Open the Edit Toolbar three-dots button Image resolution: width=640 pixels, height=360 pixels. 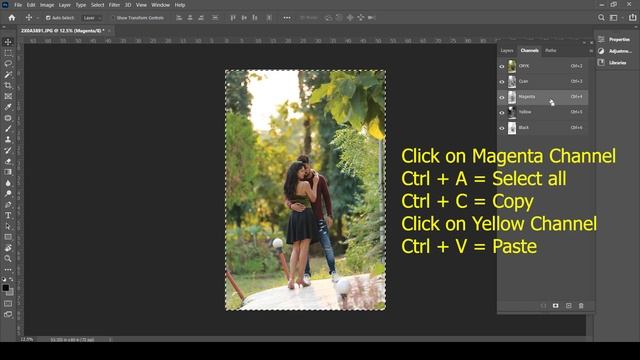[8, 269]
